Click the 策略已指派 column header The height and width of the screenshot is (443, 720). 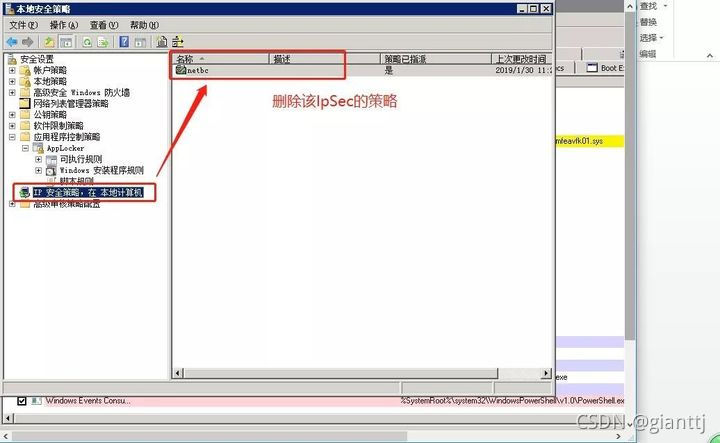tap(436, 59)
